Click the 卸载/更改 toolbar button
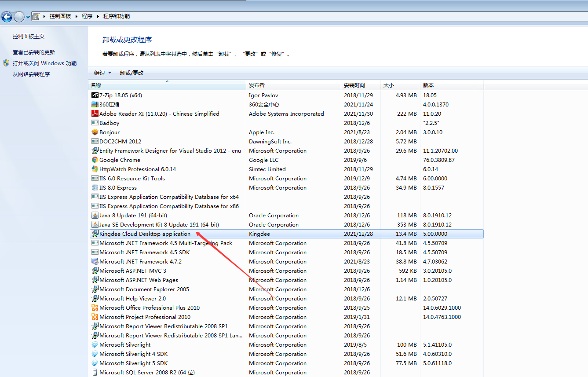Image resolution: width=588 pixels, height=377 pixels. coord(131,73)
